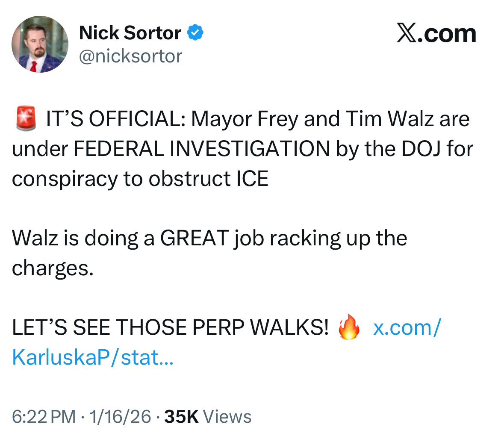Click the "Mayor Frey" text
This screenshot has height=445, width=504.
244,119
